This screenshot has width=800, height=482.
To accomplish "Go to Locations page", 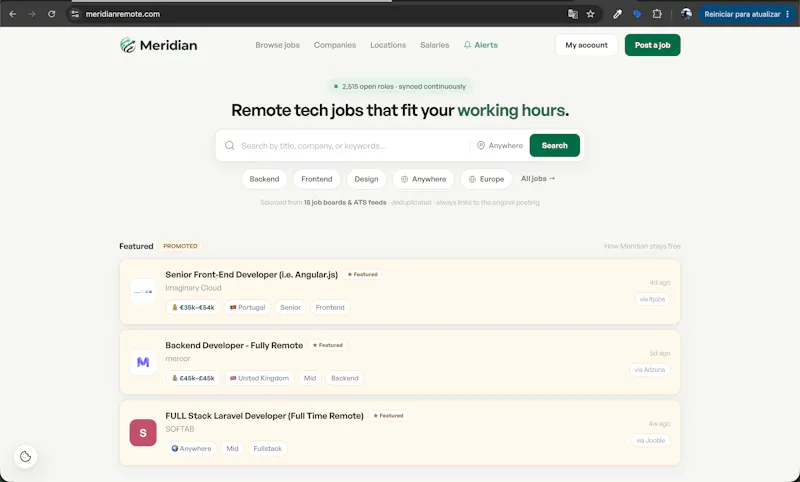I will (388, 45).
